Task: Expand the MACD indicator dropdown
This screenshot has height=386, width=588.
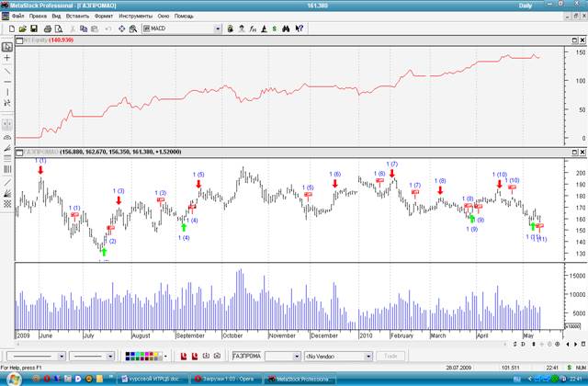Action: click(x=218, y=28)
